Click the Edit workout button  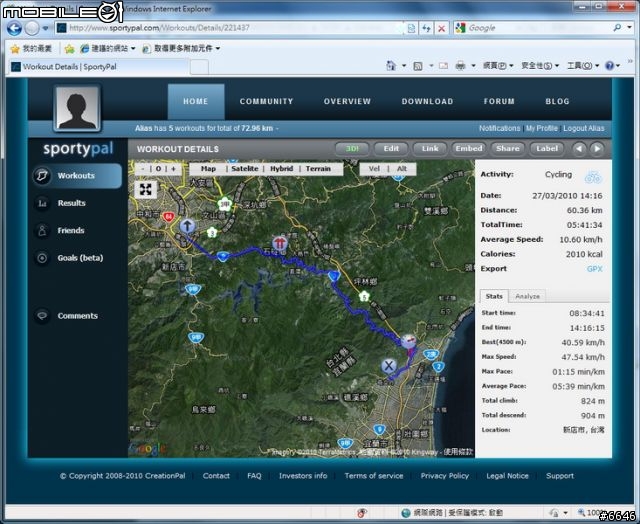tap(391, 149)
